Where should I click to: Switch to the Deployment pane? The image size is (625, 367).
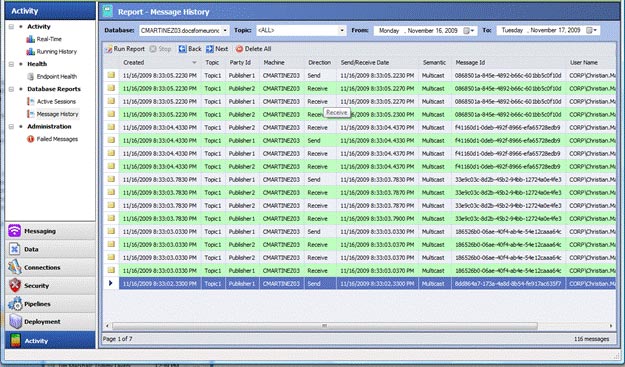point(50,322)
